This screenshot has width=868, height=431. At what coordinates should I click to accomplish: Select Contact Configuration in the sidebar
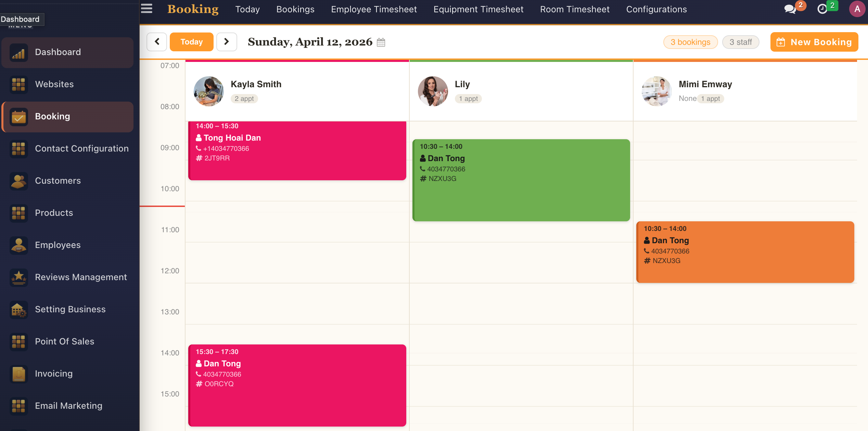point(67,149)
